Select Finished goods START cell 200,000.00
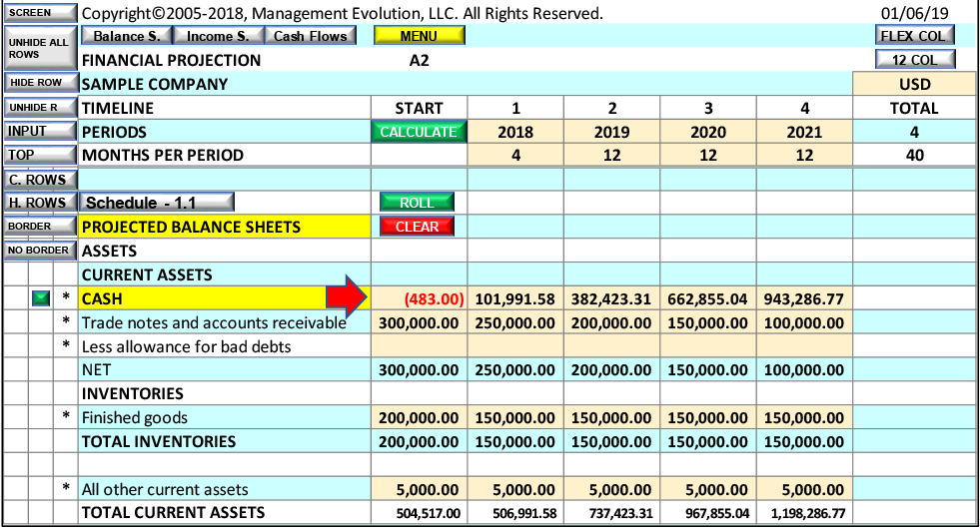980x531 pixels. pos(419,417)
